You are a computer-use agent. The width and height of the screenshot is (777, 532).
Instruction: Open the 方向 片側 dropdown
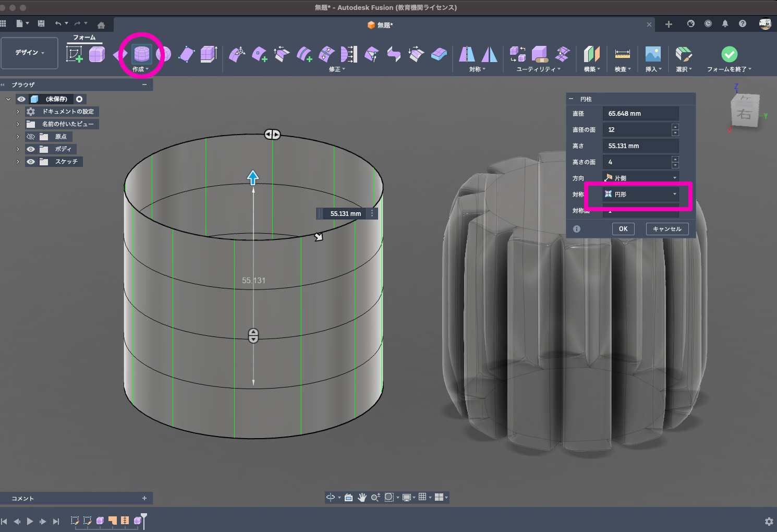(x=640, y=178)
